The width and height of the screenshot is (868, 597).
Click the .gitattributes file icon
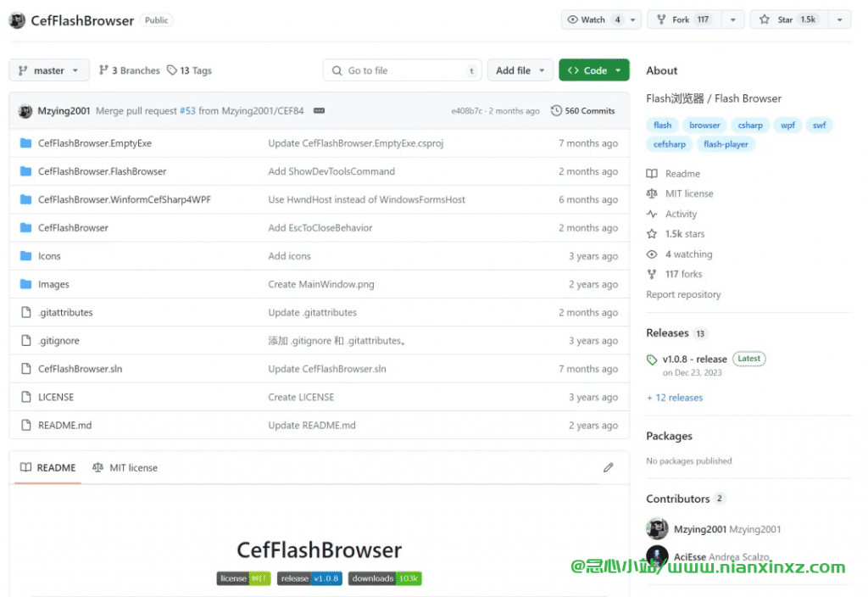pos(25,312)
